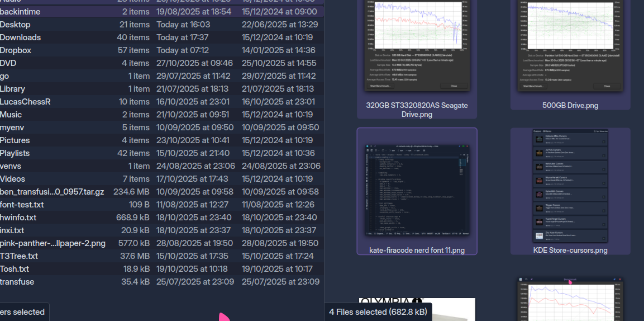Click the Videos folder entry
Screen dimensions: 644x321
[13, 179]
